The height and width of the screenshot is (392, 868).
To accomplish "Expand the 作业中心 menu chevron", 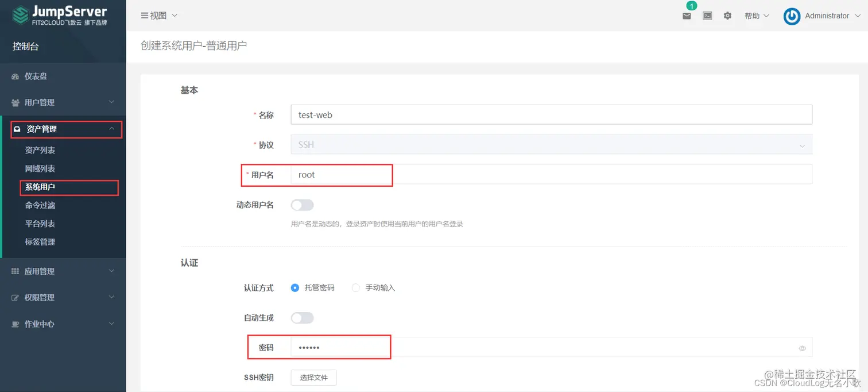I will 112,324.
